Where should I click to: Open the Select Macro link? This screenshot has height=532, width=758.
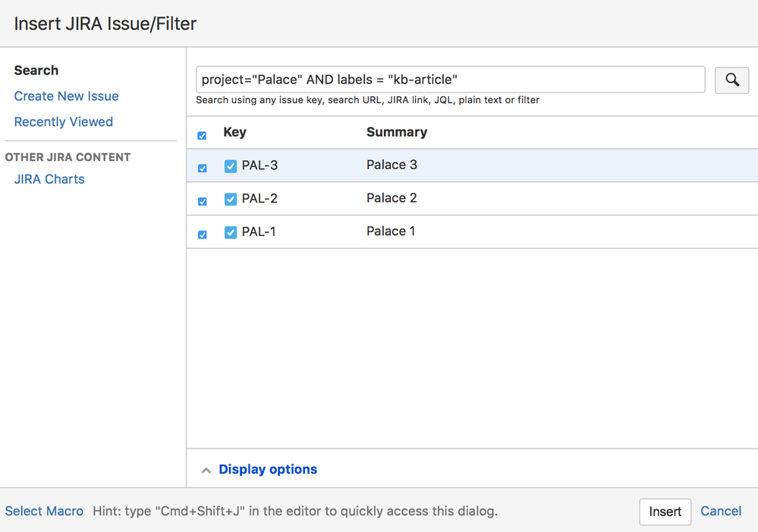(44, 512)
